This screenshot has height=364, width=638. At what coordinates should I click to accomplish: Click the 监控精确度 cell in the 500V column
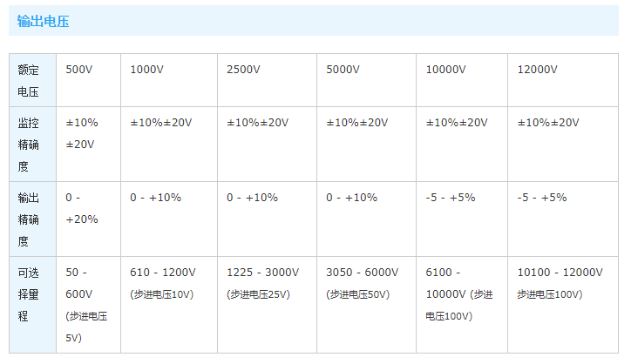(82, 133)
